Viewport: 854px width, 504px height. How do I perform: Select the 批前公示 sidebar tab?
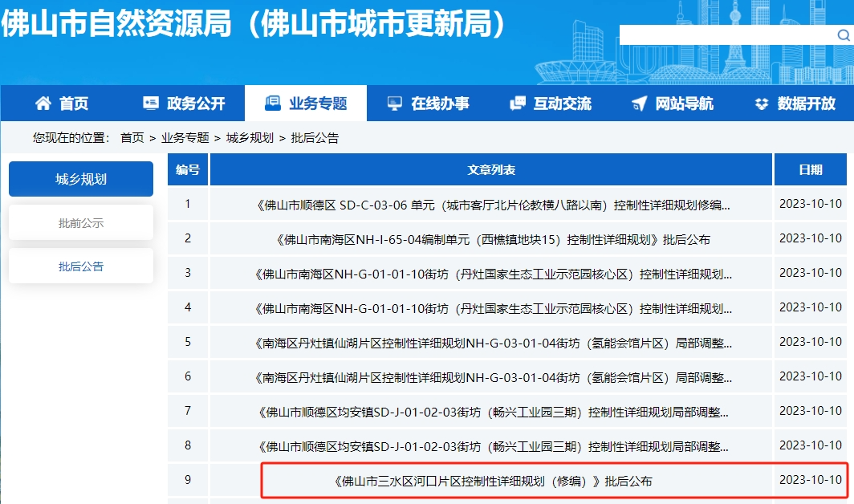[81, 222]
